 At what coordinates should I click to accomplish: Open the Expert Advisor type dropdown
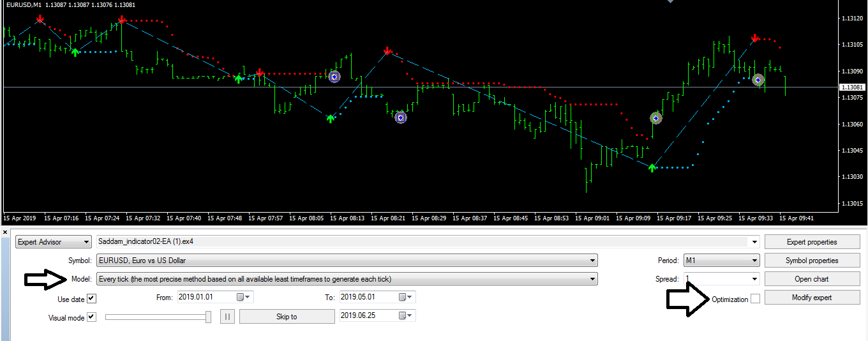click(x=87, y=242)
